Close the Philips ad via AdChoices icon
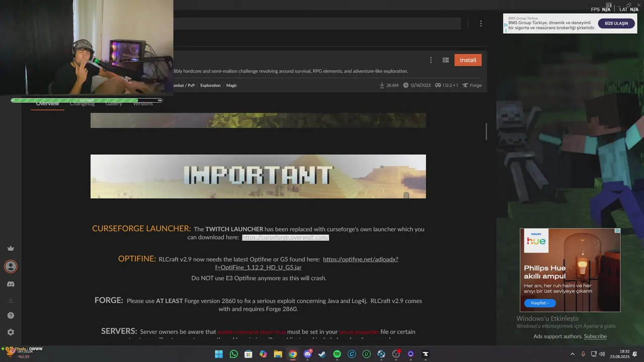This screenshot has width=644, height=362. coord(618,231)
